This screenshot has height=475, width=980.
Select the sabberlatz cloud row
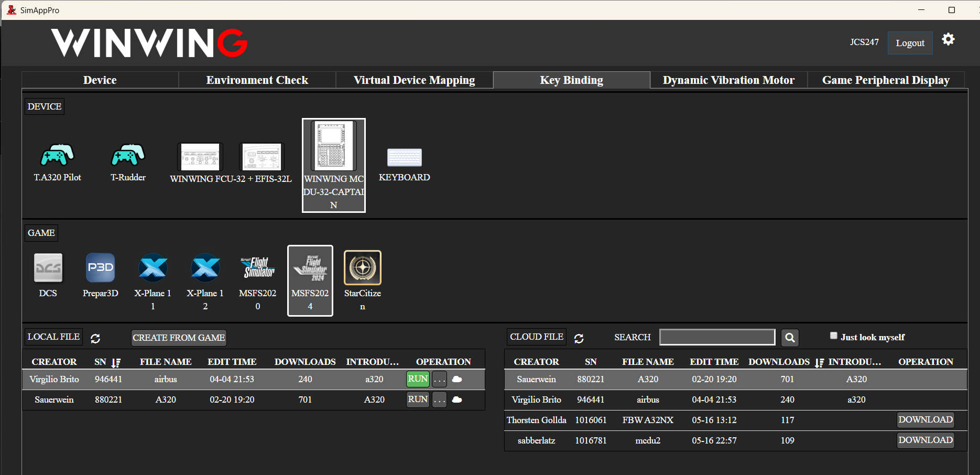point(736,440)
